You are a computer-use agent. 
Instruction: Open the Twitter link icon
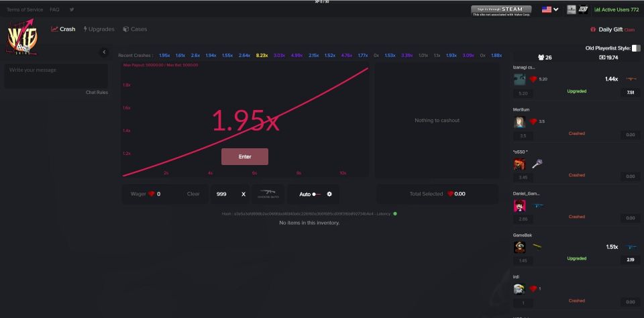tap(72, 9)
